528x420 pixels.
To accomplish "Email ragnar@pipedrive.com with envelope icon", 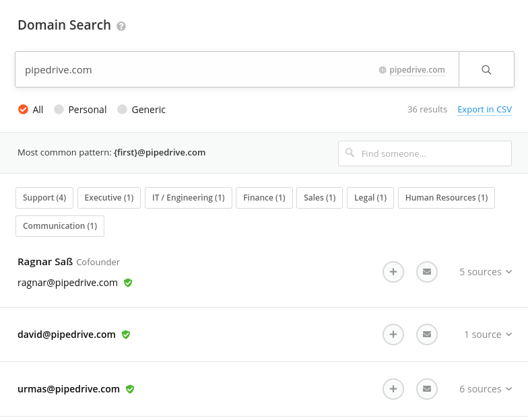I will [427, 272].
